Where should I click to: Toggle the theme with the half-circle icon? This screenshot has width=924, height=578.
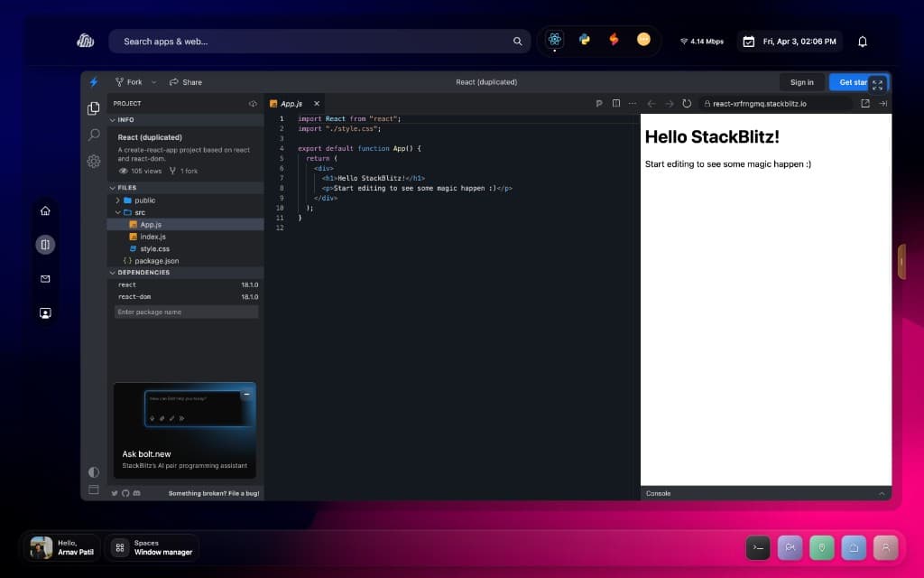click(94, 472)
